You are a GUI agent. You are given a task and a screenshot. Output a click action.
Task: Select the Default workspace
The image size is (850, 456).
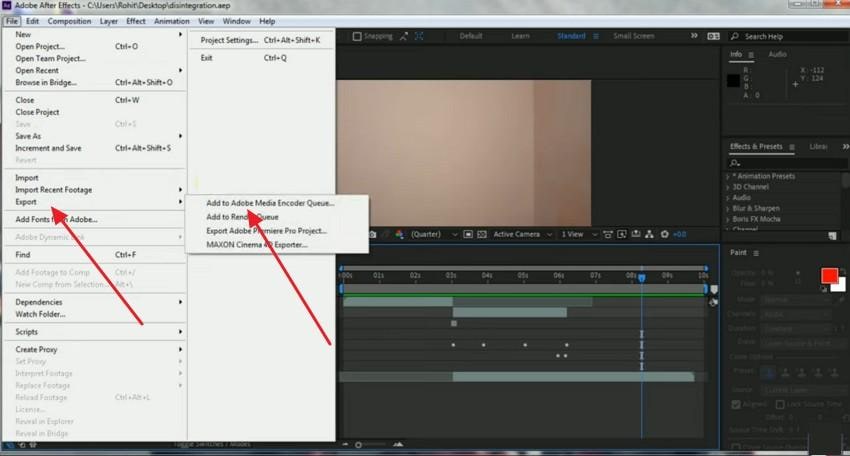pos(471,36)
